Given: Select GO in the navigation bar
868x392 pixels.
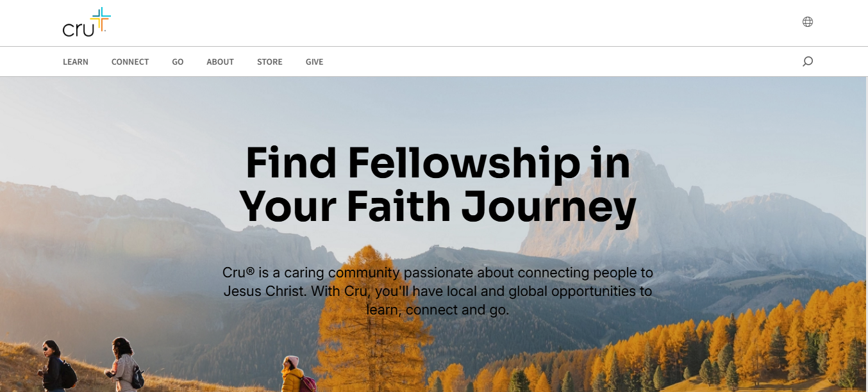Looking at the screenshot, I should (x=178, y=62).
